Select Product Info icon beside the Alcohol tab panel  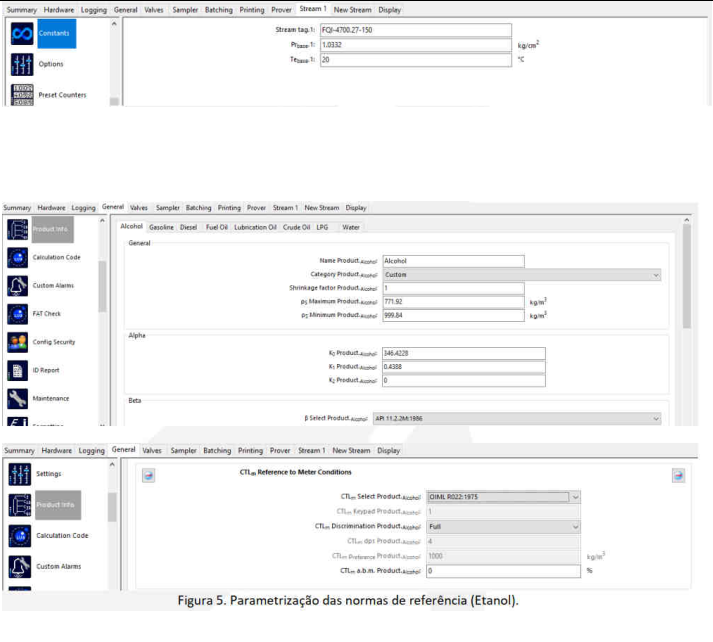(x=18, y=229)
